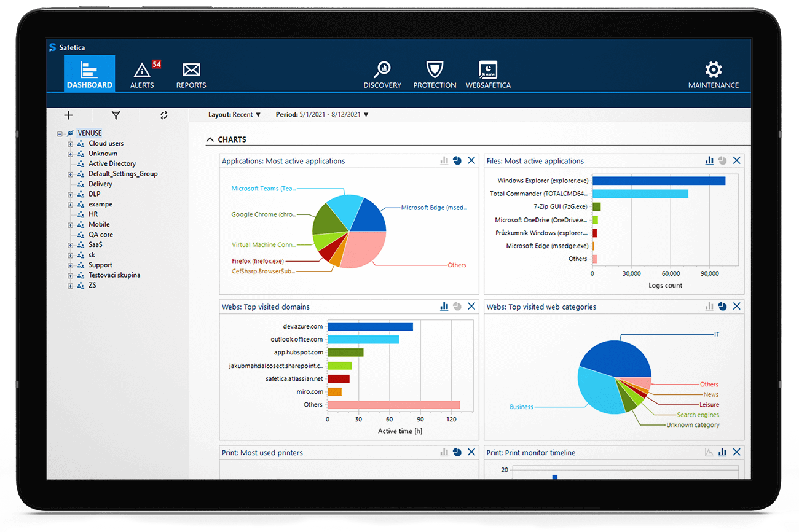Open the Discovery module
The width and height of the screenshot is (799, 532).
point(382,75)
